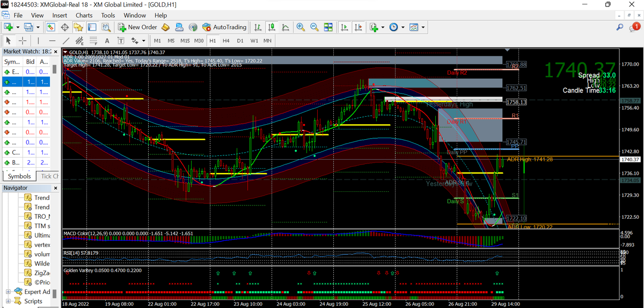644x308 pixels.
Task: Toggle the Navigator star folder icon
Action: [x=78, y=27]
